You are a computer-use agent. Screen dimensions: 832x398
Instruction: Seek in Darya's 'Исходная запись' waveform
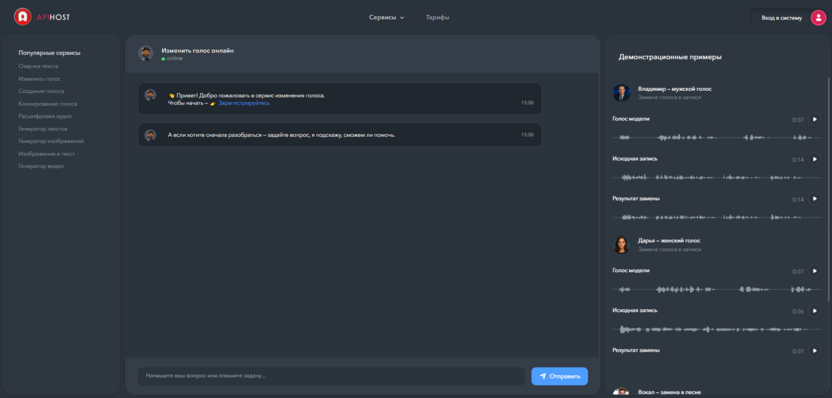pyautogui.click(x=716, y=329)
